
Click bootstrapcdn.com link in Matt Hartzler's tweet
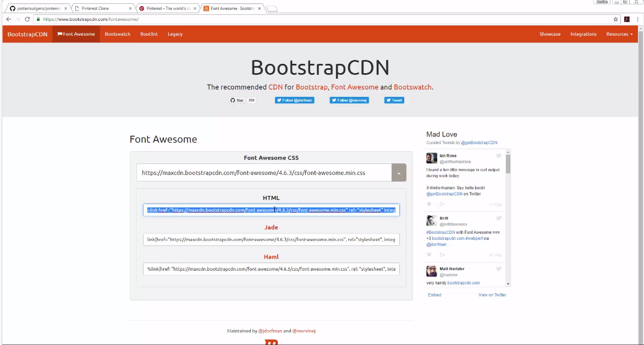[464, 283]
